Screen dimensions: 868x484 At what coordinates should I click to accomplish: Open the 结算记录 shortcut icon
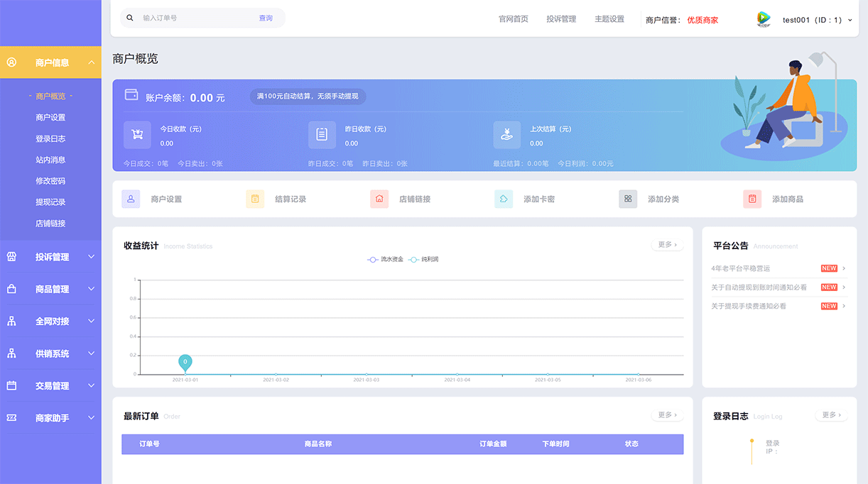click(x=255, y=199)
